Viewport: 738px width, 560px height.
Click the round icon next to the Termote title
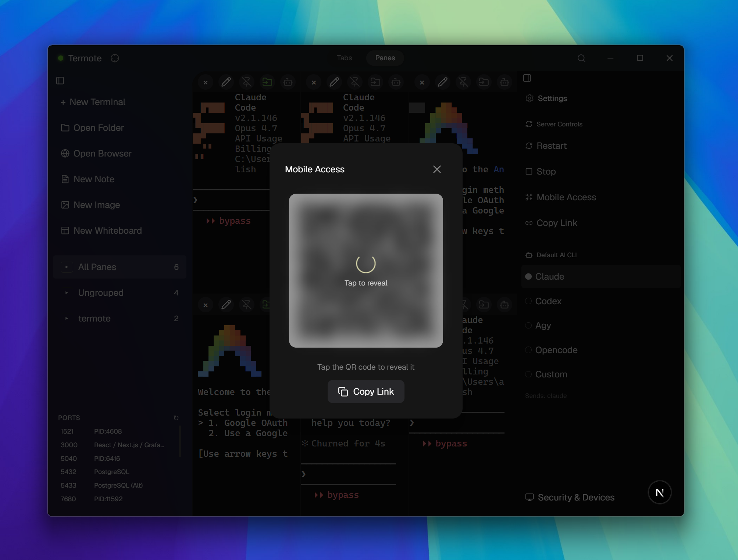[x=115, y=58]
